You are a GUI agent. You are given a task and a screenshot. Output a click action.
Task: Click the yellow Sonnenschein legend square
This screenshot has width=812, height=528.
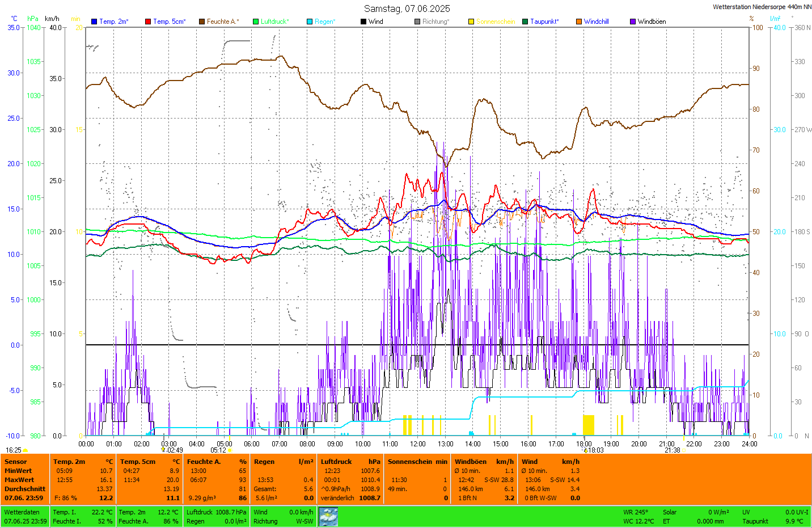(471, 22)
